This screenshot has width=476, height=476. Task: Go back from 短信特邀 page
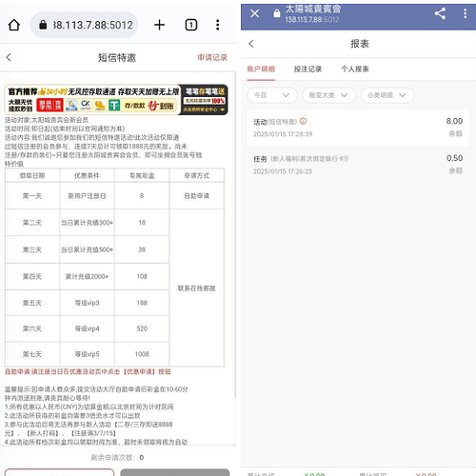coord(9,57)
